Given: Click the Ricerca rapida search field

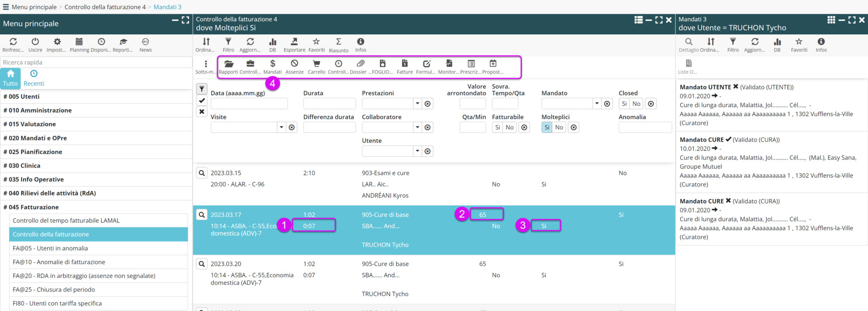Looking at the screenshot, I should (96, 62).
